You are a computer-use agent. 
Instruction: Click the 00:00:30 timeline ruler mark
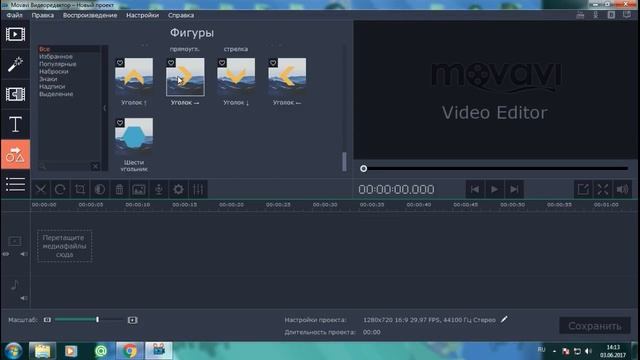pyautogui.click(x=325, y=204)
